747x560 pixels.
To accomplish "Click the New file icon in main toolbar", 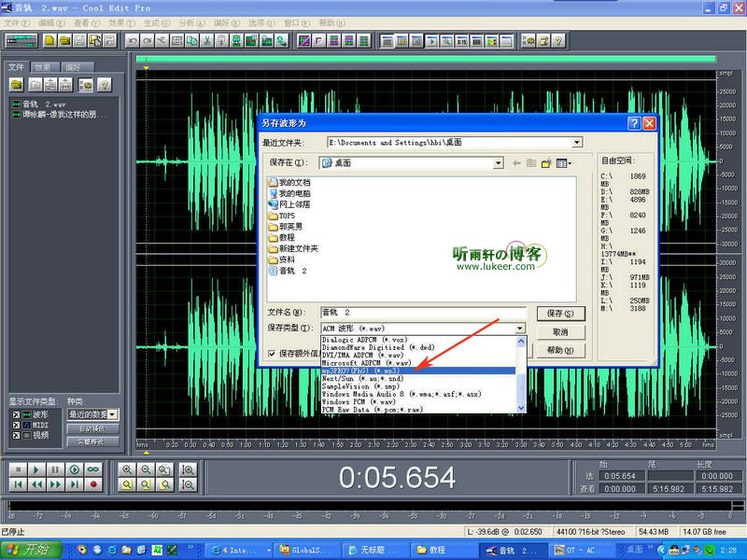I will [x=49, y=41].
